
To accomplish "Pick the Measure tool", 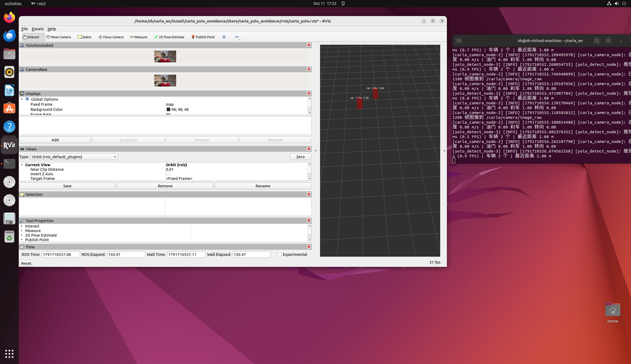I will pyautogui.click(x=139, y=37).
